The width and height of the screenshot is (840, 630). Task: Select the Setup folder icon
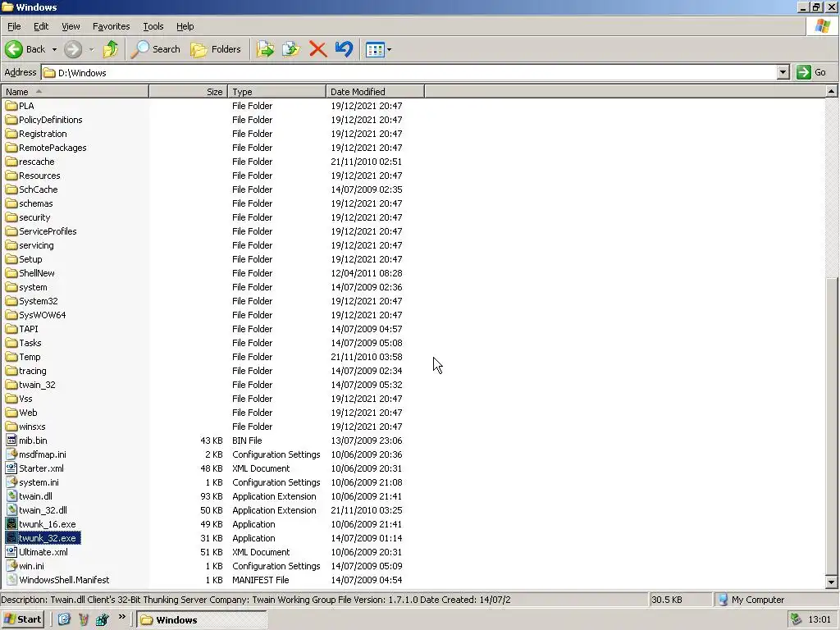click(11, 258)
